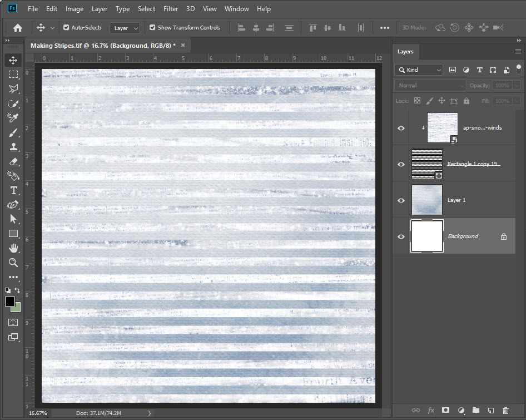Select the Move tool
The height and width of the screenshot is (420, 526).
tap(13, 60)
